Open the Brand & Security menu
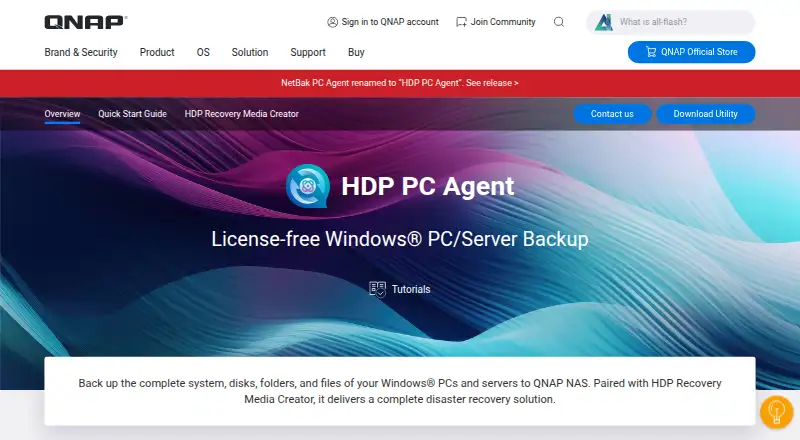 pos(81,52)
